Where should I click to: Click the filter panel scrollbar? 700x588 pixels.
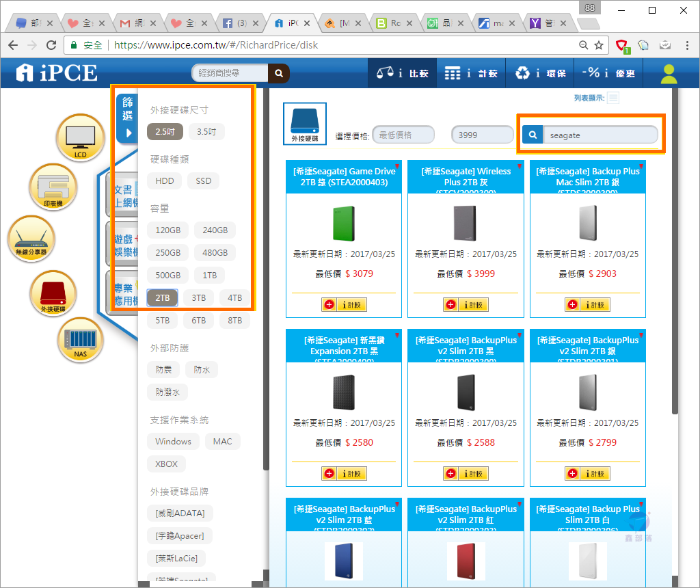266,279
